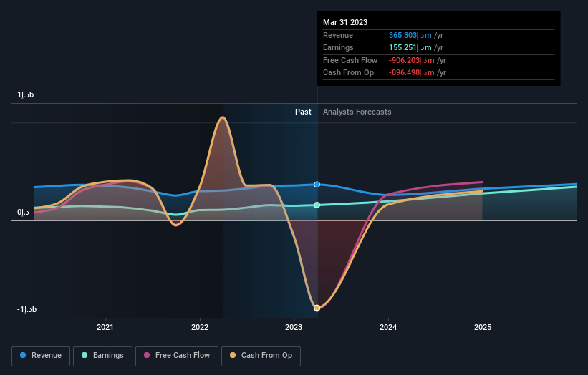Click the blue Revenue data point marker
Viewport: 588px width, 375px height.
[317, 185]
